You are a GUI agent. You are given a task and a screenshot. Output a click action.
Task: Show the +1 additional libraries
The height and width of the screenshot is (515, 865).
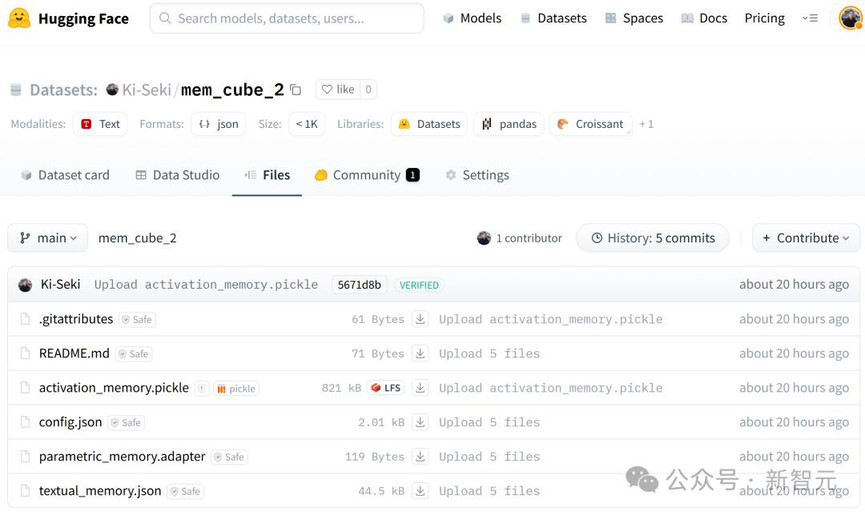tap(646, 124)
